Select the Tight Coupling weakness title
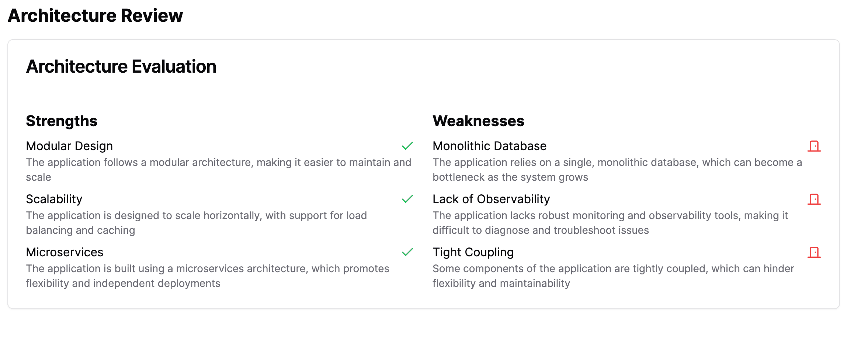868x343 pixels. click(473, 252)
